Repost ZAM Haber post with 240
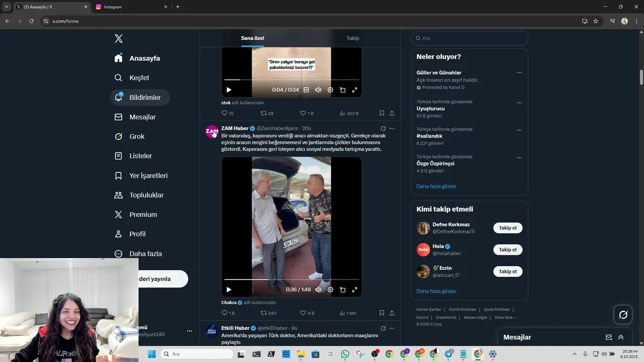The height and width of the screenshot is (362, 644). click(268, 313)
